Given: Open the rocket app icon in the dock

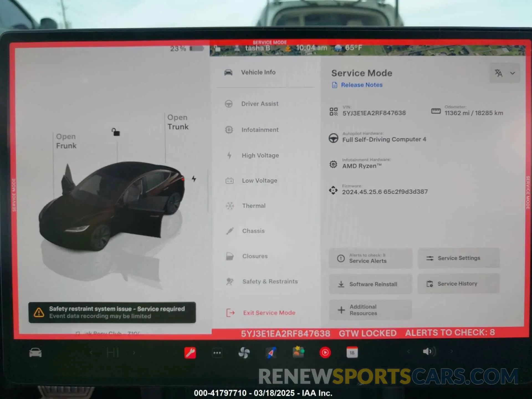Looking at the screenshot, I should (271, 353).
